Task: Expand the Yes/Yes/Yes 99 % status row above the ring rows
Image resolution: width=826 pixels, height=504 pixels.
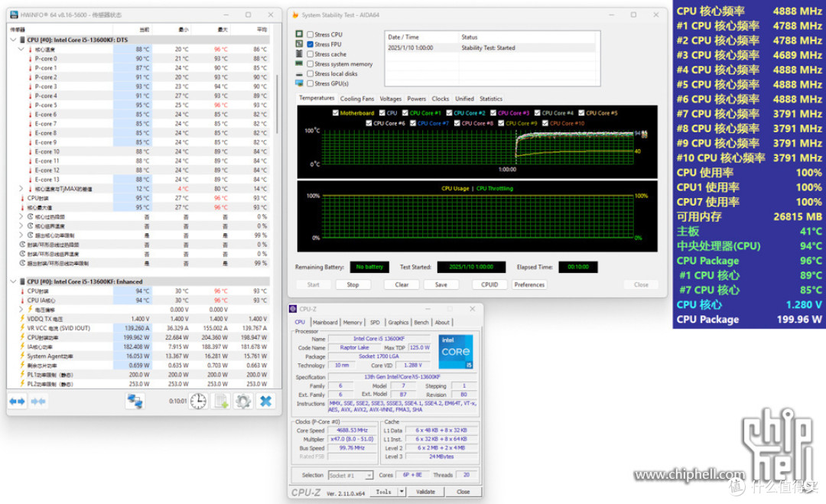Action: (x=21, y=236)
